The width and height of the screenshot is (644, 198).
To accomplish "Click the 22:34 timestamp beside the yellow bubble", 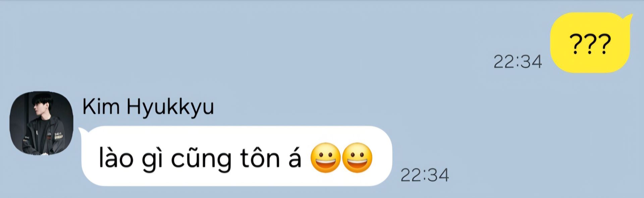I will coord(518,62).
